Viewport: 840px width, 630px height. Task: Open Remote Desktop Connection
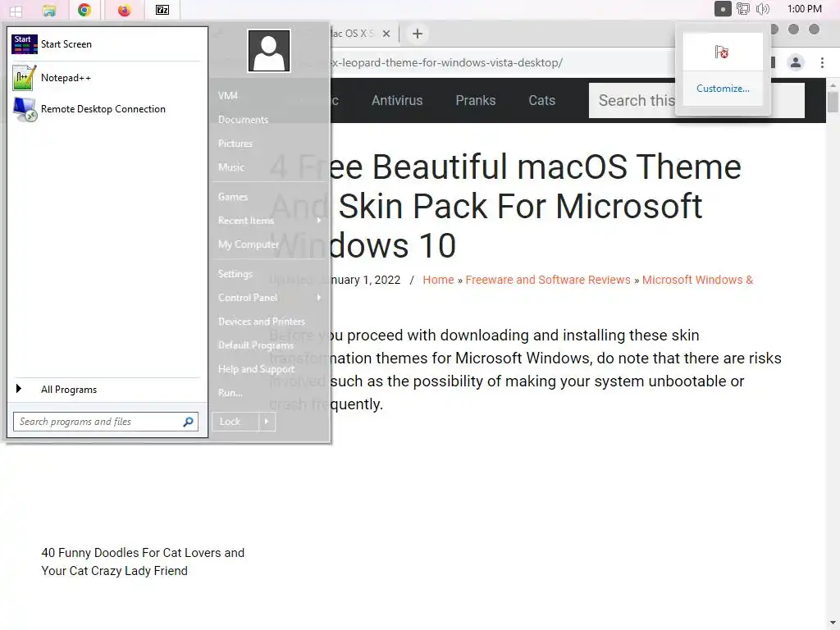(x=106, y=109)
